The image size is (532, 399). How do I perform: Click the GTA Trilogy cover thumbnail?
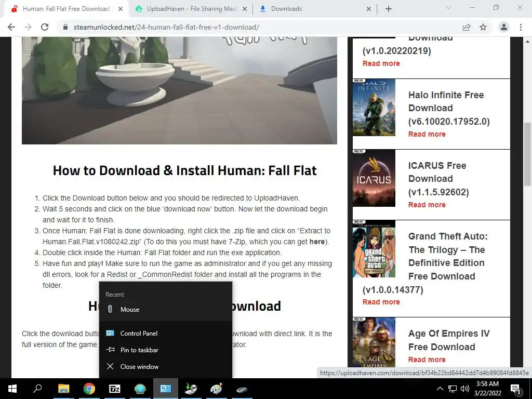(x=374, y=249)
